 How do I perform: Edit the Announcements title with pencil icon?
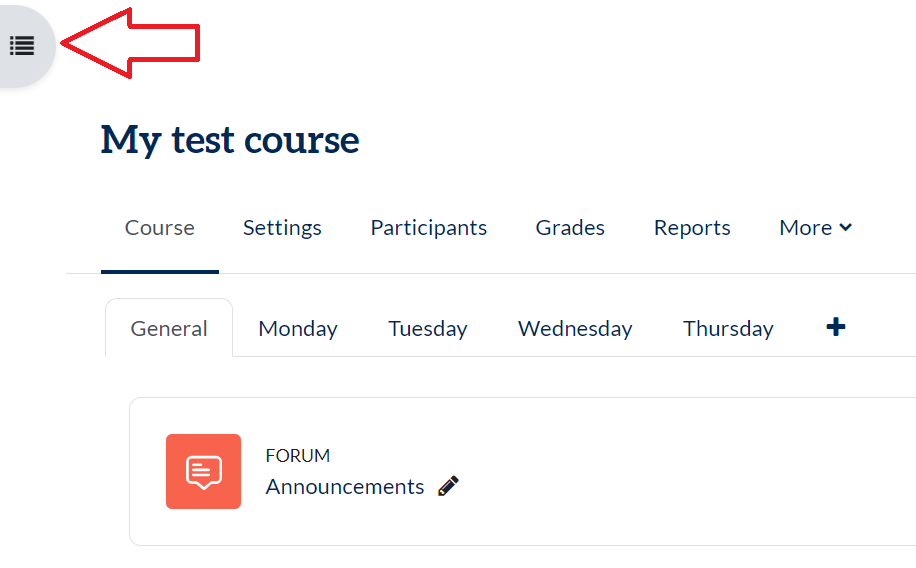449,486
